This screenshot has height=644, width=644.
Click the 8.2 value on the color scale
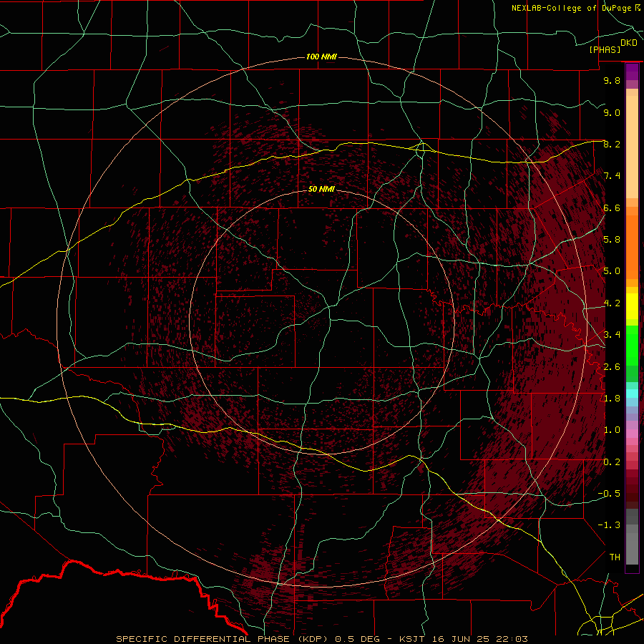pyautogui.click(x=612, y=144)
